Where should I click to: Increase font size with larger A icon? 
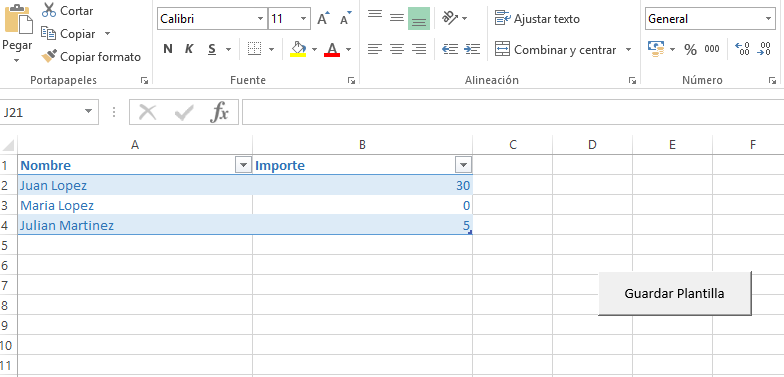324,18
